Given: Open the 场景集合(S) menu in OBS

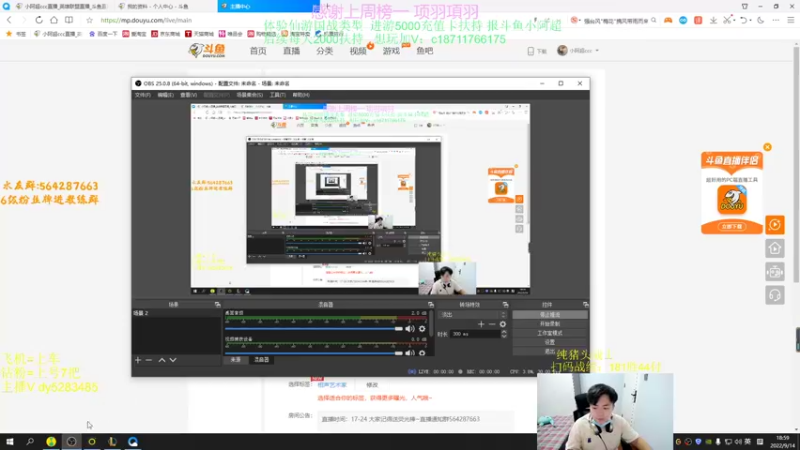Looking at the screenshot, I should (x=249, y=95).
